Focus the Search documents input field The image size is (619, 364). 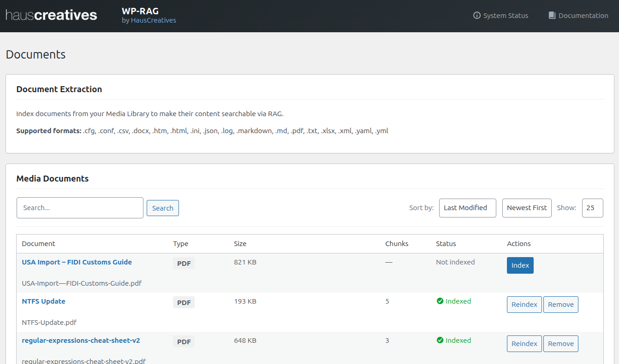click(80, 208)
